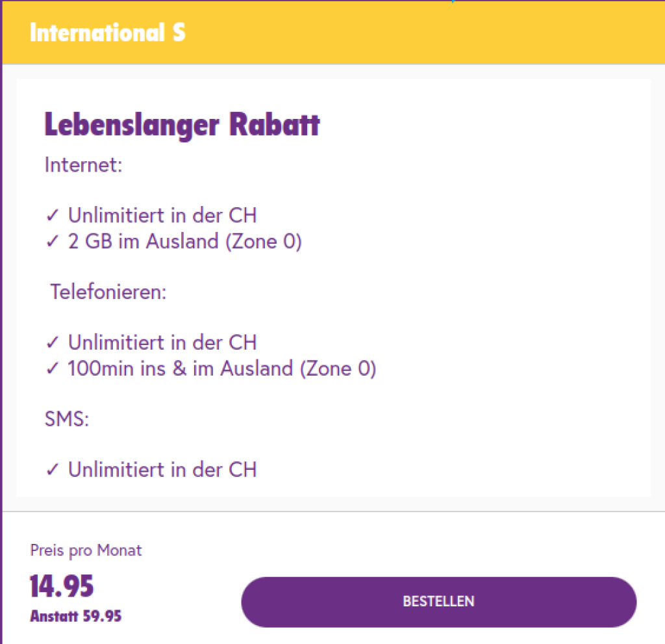Click the BESTELLEN button
The height and width of the screenshot is (644, 665).
(x=438, y=602)
